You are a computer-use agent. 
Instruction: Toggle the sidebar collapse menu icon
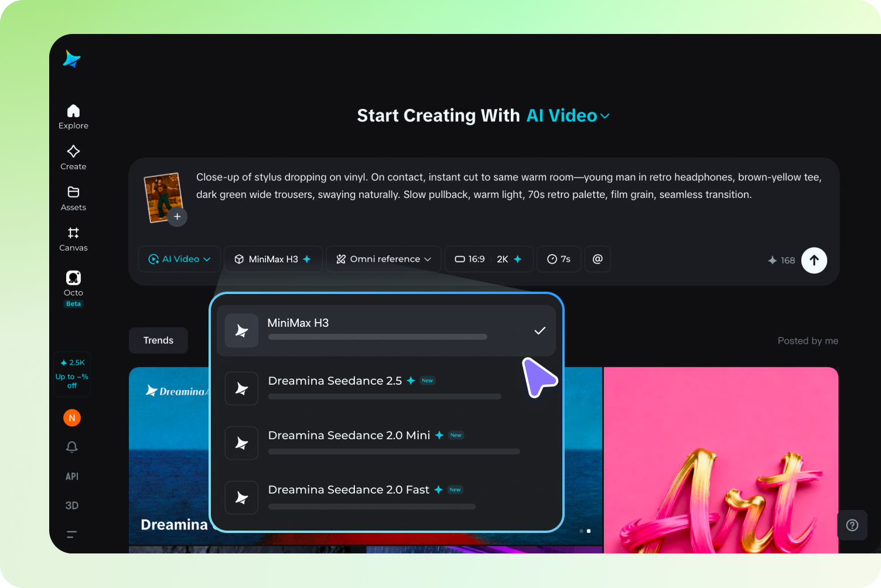(71, 534)
